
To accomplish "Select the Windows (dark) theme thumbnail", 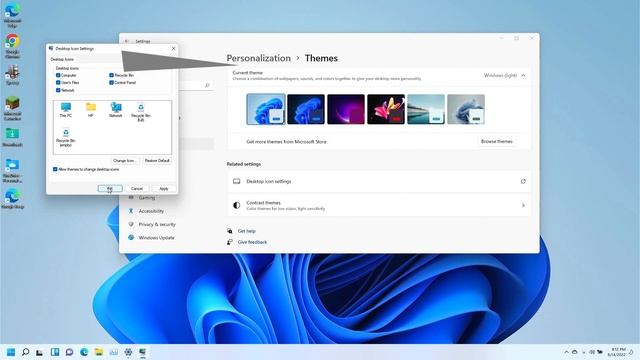I will pyautogui.click(x=306, y=109).
